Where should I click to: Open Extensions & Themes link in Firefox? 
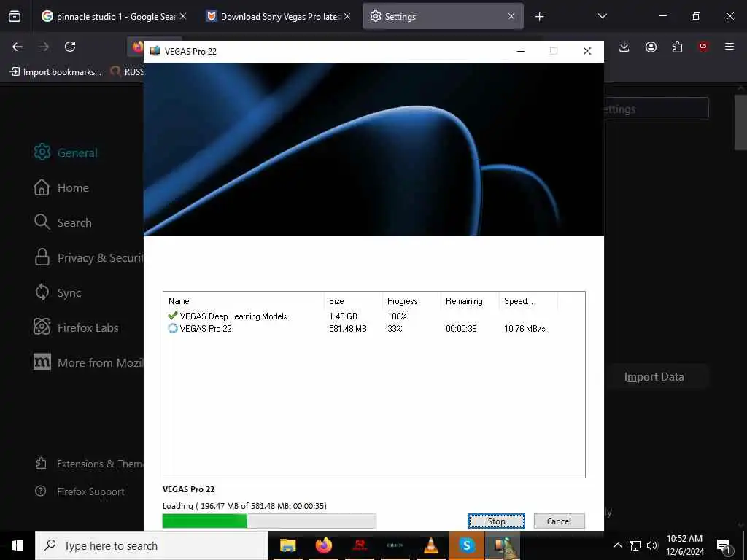point(90,464)
